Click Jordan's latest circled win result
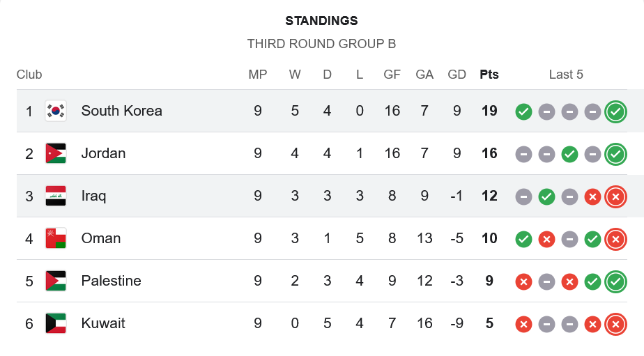The width and height of the screenshot is (644, 356). click(x=615, y=155)
